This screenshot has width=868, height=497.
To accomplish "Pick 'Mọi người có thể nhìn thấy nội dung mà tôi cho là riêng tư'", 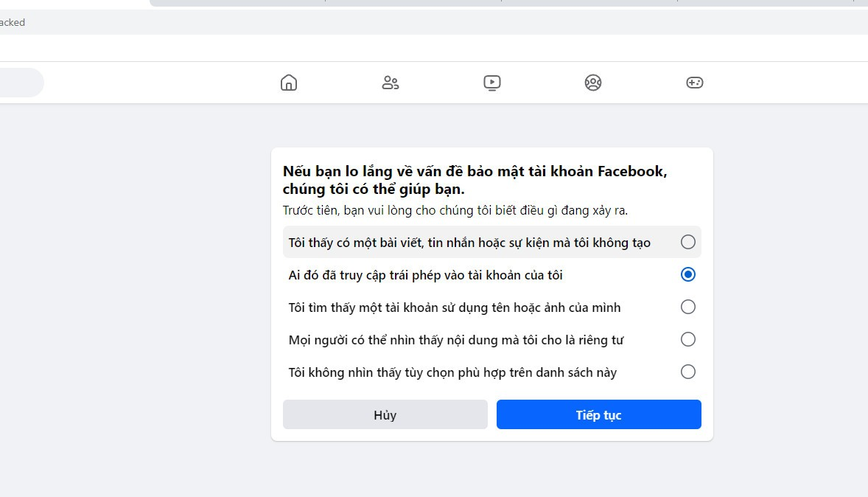I will (x=687, y=338).
